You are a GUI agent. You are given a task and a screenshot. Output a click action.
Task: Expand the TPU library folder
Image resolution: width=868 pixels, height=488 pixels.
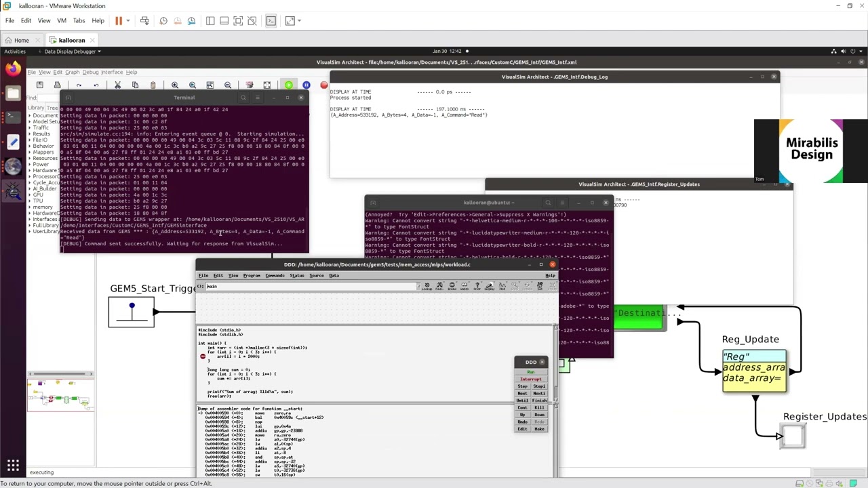pos(30,201)
